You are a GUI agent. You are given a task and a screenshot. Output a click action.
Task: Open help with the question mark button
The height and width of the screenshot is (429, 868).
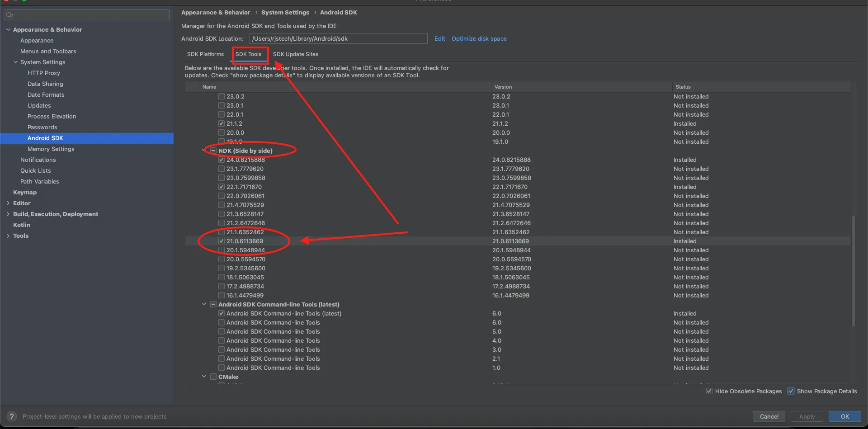[12, 416]
